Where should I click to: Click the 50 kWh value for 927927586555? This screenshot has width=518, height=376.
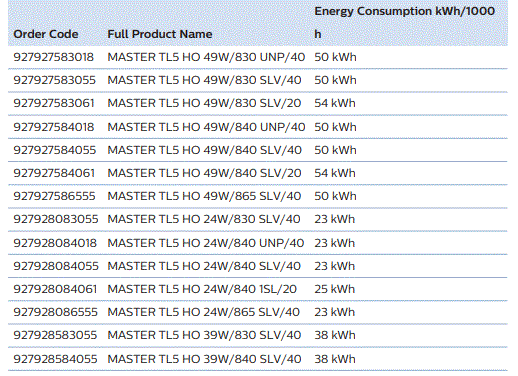[335, 196]
